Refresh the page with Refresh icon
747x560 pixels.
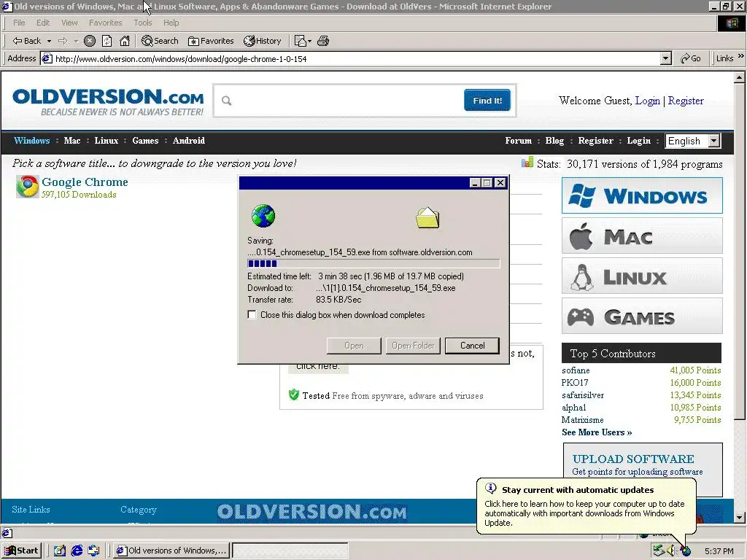(107, 41)
